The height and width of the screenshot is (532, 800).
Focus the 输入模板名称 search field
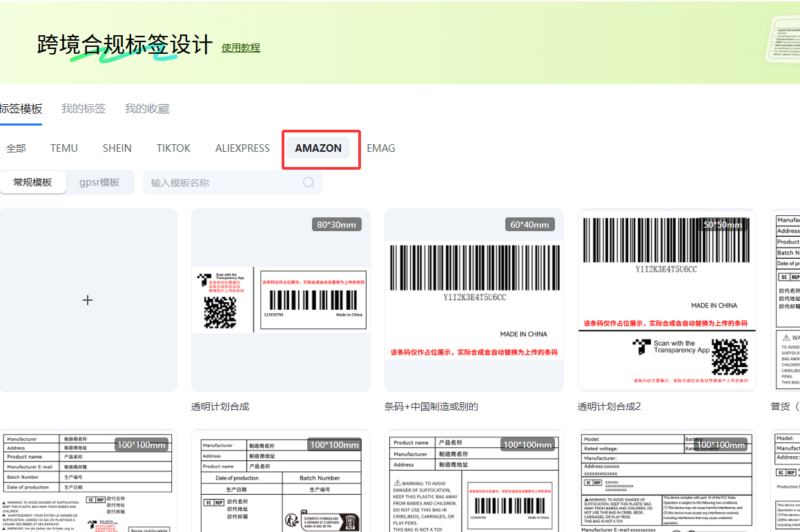232,183
